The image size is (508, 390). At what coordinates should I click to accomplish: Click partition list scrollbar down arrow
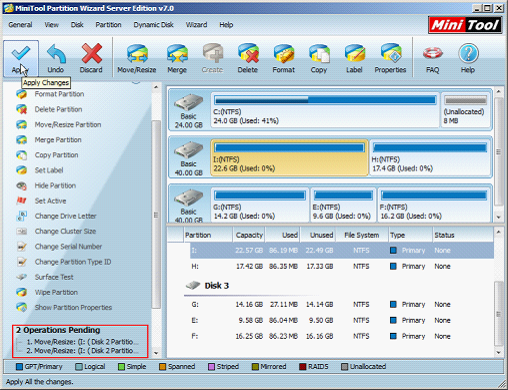point(498,353)
